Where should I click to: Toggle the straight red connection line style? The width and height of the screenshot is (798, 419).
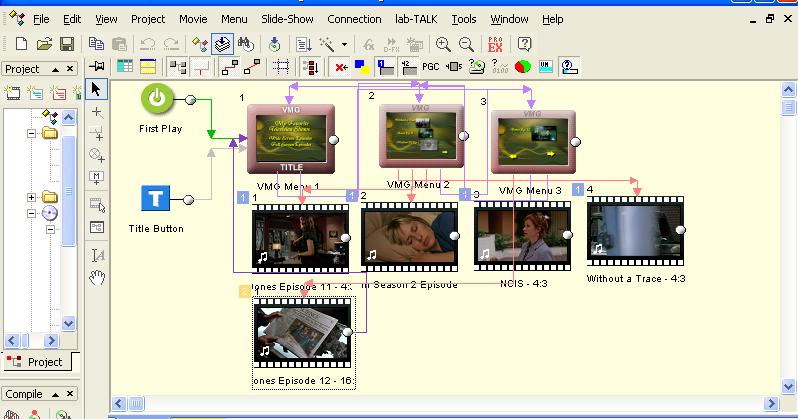(252, 67)
